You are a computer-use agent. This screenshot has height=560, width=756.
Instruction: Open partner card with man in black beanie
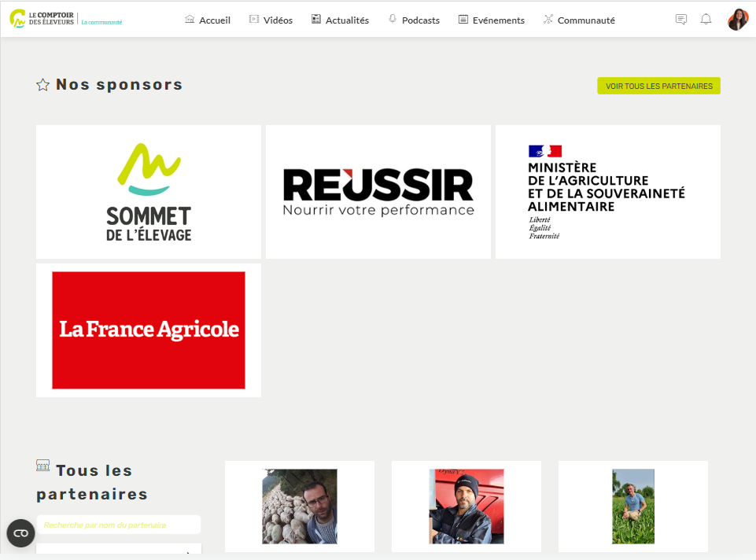(x=467, y=506)
